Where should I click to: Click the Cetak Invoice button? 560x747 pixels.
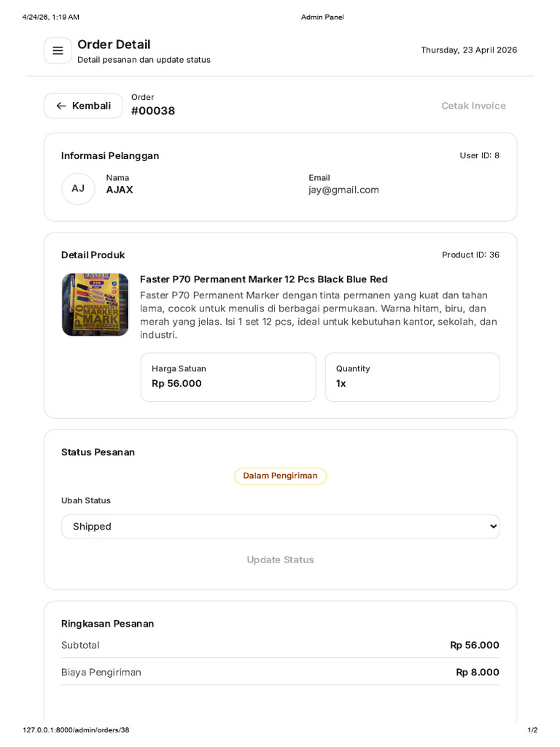(x=473, y=106)
